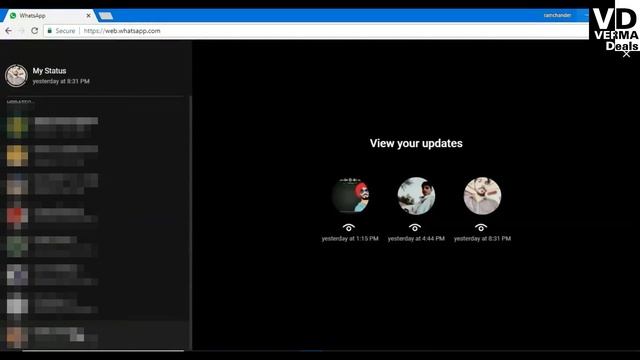Open status thumbnail above 8:31 PM timestamp
The width and height of the screenshot is (640, 360).
pos(482,196)
